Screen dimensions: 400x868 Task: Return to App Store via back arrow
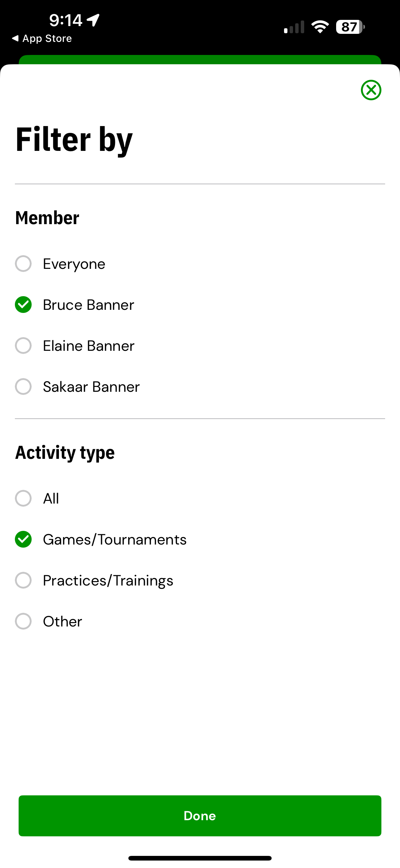[42, 38]
